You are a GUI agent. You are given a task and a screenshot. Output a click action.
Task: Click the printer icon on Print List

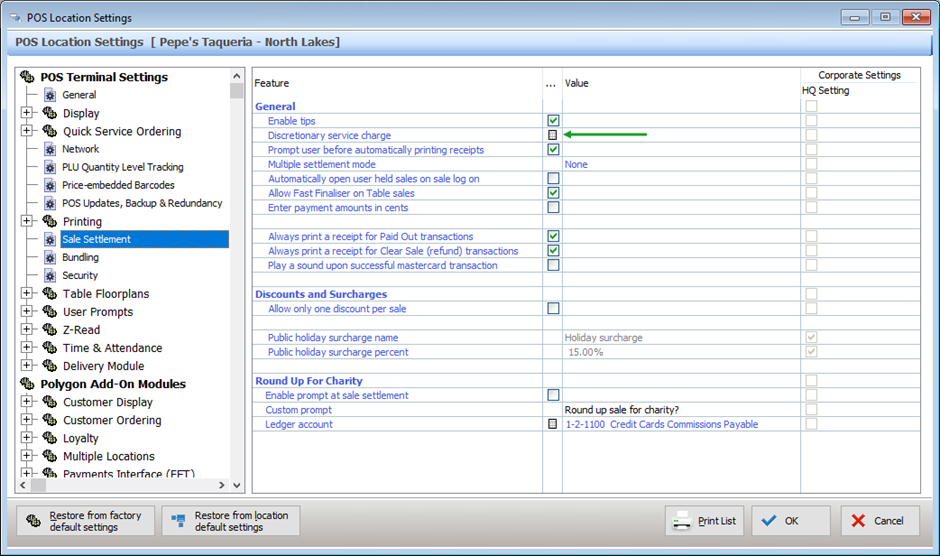tap(682, 521)
